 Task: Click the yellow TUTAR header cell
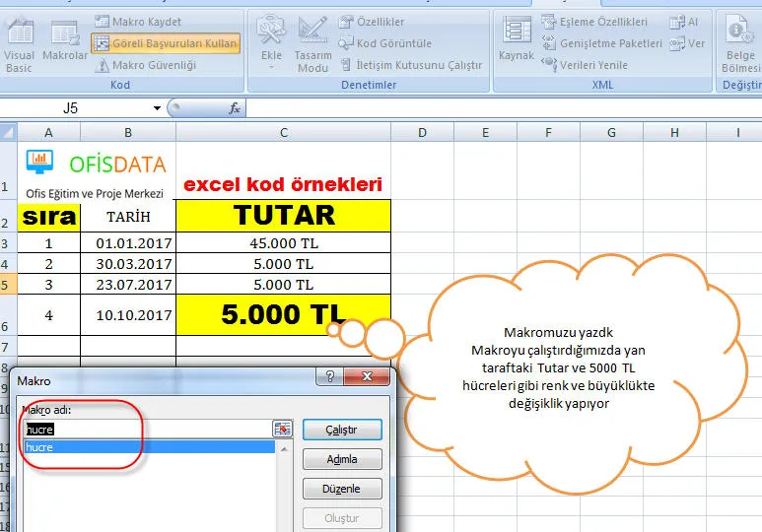[283, 215]
